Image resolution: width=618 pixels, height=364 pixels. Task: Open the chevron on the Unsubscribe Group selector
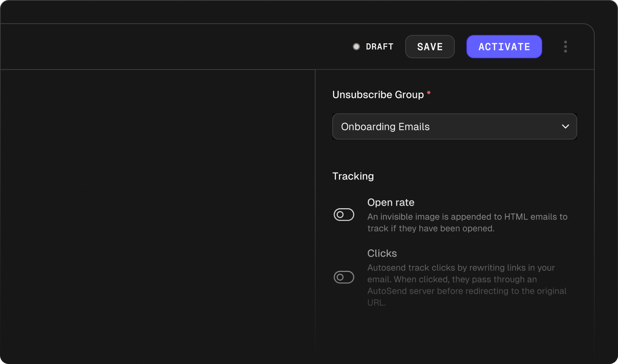click(x=566, y=127)
